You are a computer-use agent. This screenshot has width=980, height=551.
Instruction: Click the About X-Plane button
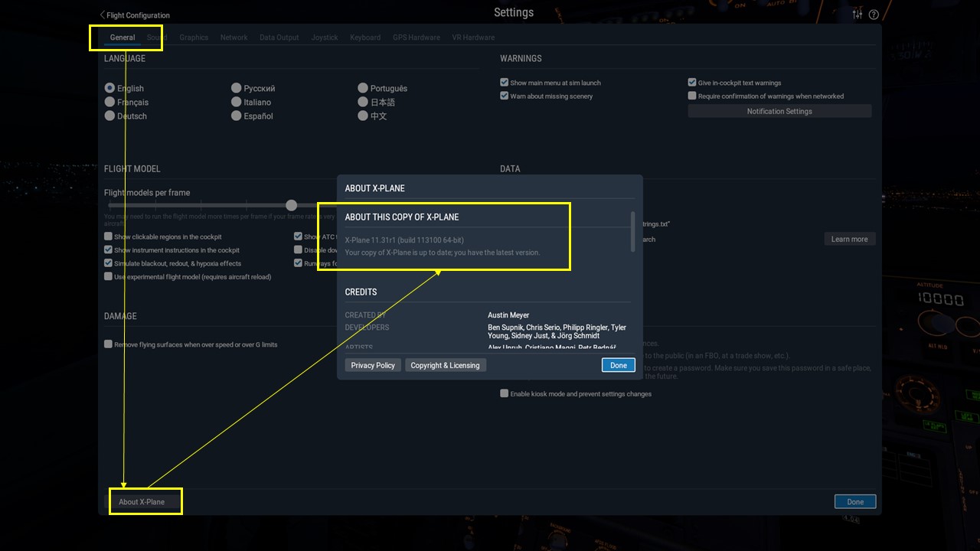pos(142,502)
